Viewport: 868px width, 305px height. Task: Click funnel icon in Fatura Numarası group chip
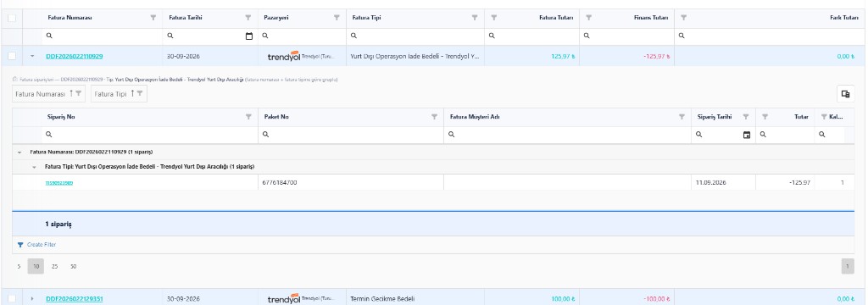click(78, 93)
